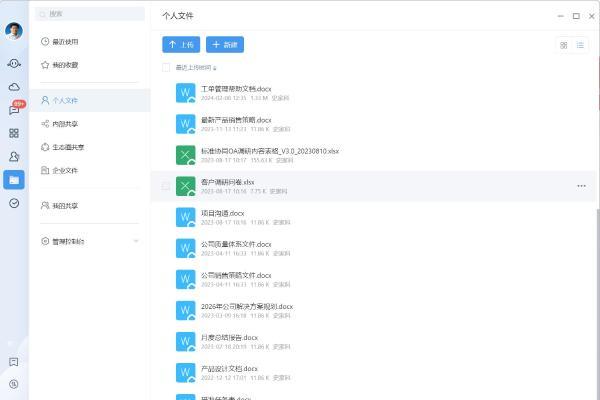
Task: Open file name 工单管理帮助文档.docx
Action: (236, 89)
